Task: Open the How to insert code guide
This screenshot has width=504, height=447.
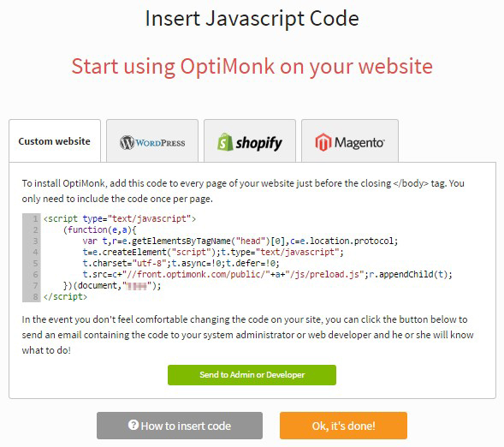Action: tap(180, 426)
